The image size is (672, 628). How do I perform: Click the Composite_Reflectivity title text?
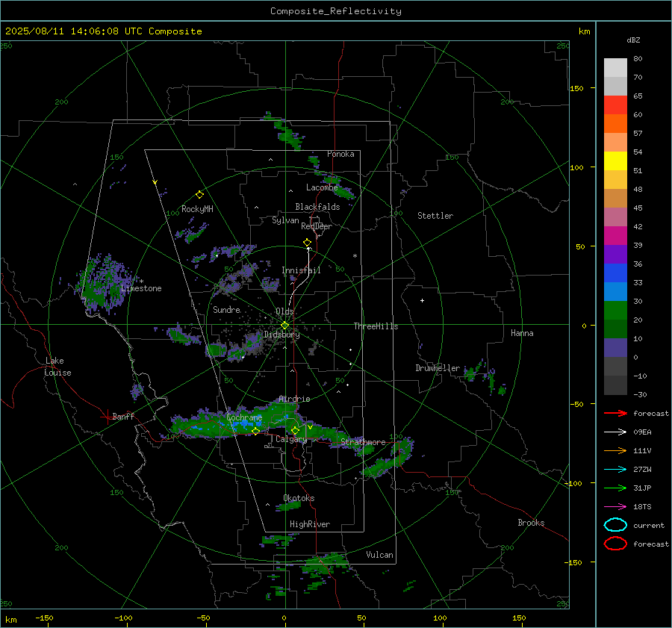coord(336,11)
